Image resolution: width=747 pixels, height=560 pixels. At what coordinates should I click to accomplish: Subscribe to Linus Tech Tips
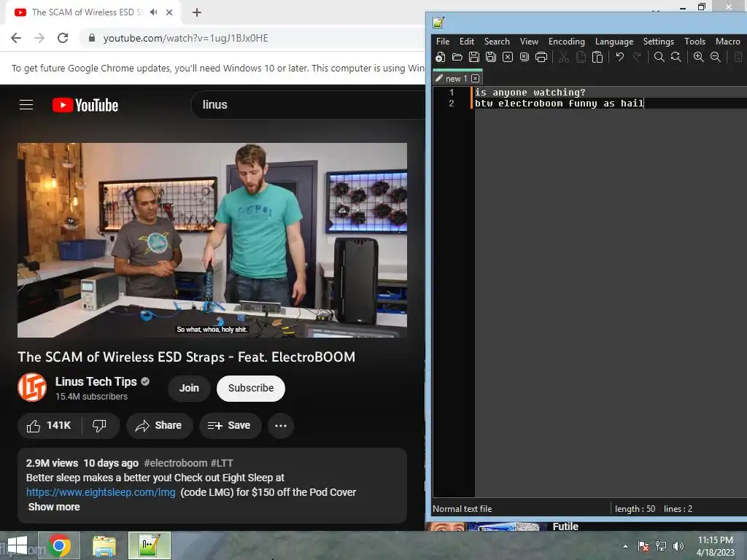pyautogui.click(x=251, y=388)
